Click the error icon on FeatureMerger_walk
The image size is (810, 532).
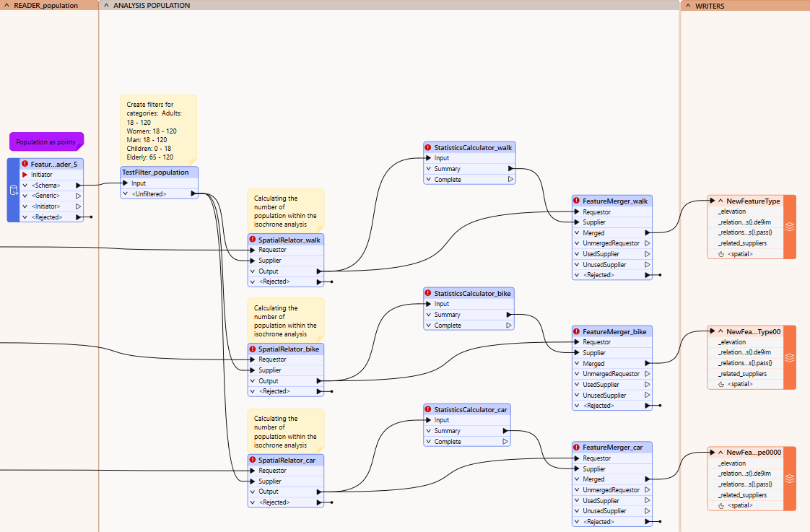(x=577, y=201)
